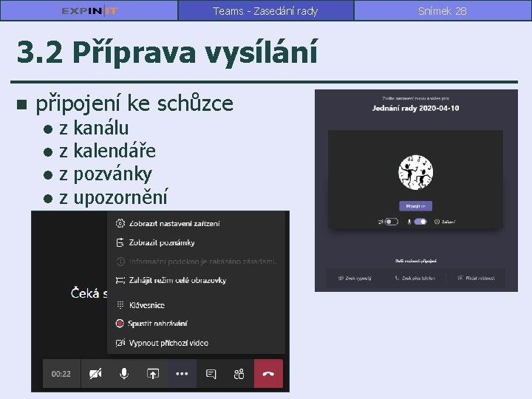Select Zobrazit nastavení zařízení menu item
The height and width of the screenshot is (399, 532).
tap(196, 223)
